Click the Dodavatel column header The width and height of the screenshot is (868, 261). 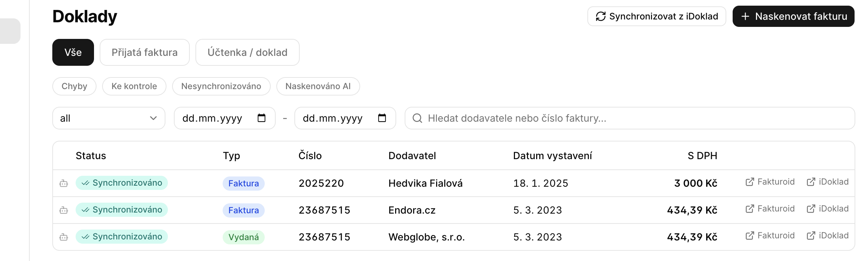click(412, 156)
